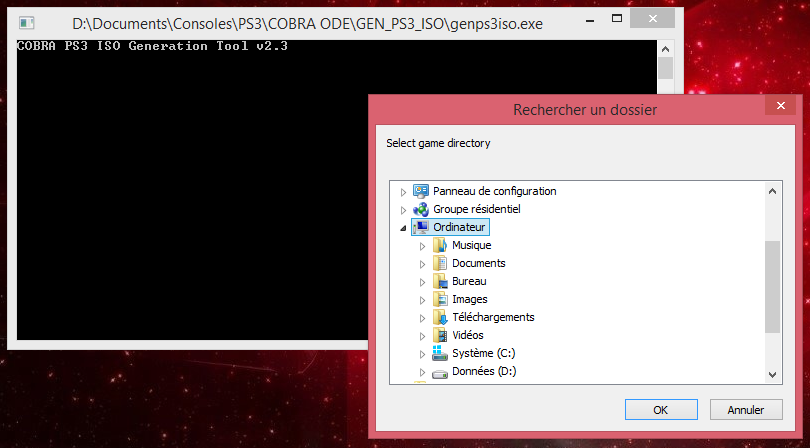Maximize the genps3iso.exe console window
Screen dimensions: 810x448
(617, 19)
